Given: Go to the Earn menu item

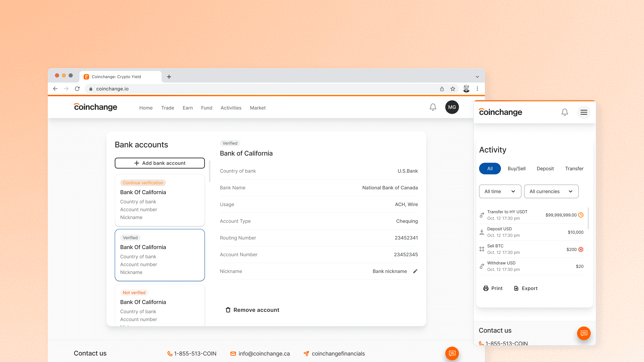Looking at the screenshot, I should (187, 108).
